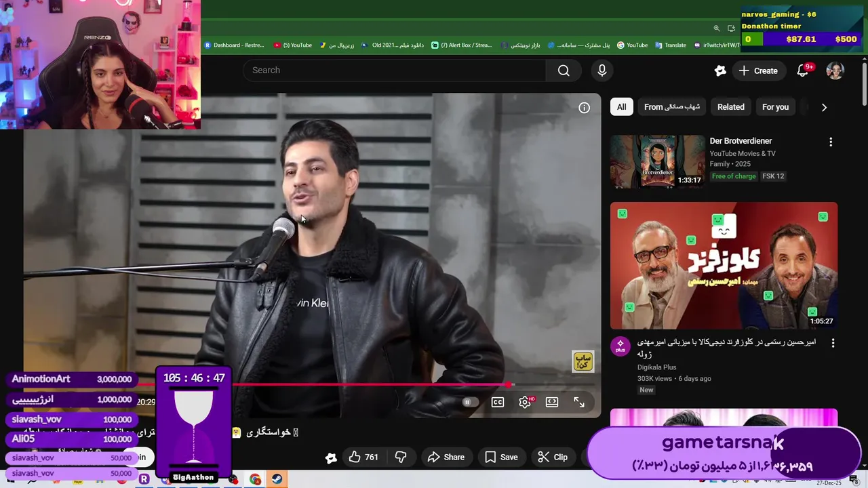Switch to theater mode
Image resolution: width=868 pixels, height=488 pixels.
[552, 402]
